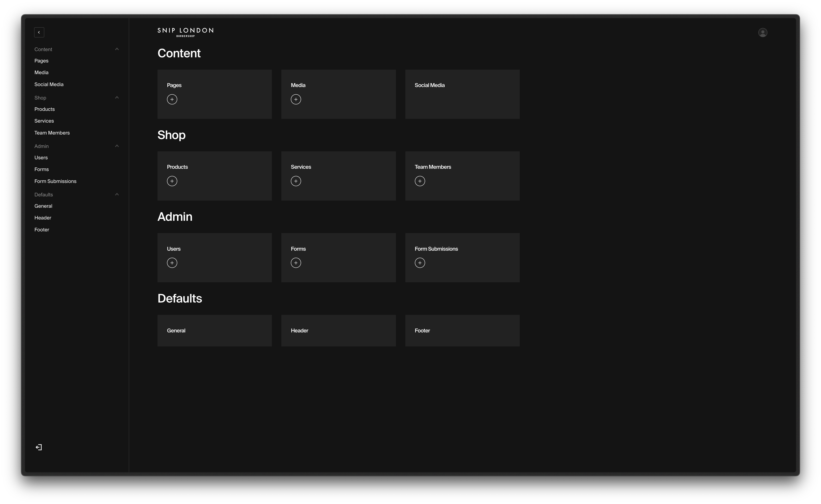Click the add icon on Pages card
This screenshot has height=504, width=821.
click(172, 99)
